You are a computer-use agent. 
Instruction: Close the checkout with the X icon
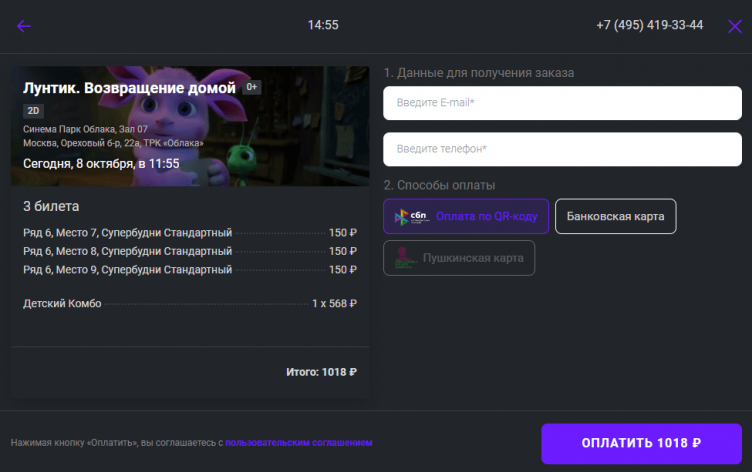pyautogui.click(x=735, y=26)
